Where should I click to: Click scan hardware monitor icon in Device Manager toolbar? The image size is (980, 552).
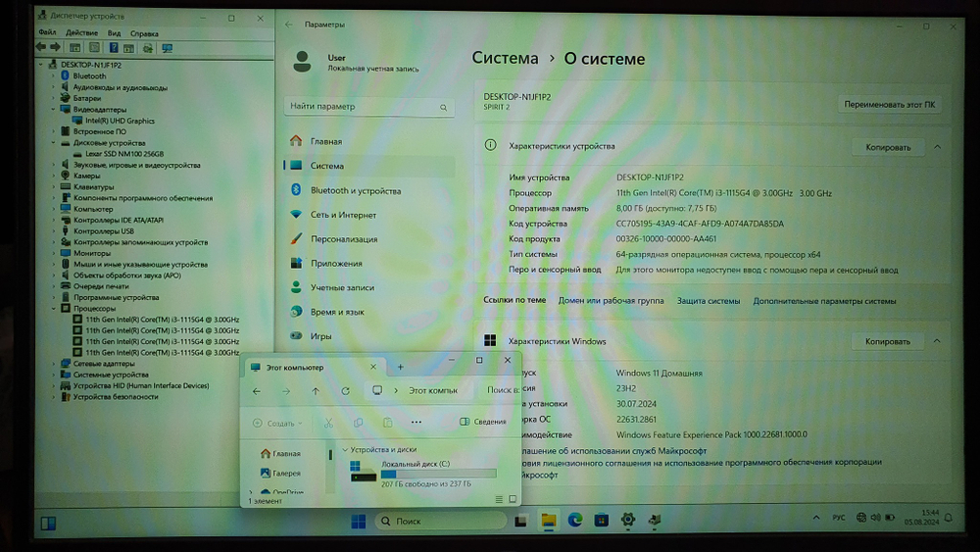coord(168,48)
